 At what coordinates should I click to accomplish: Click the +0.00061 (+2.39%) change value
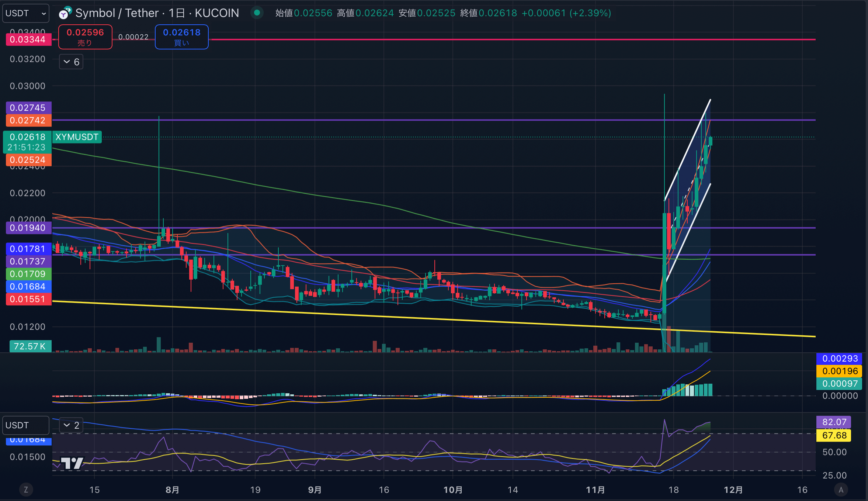(x=566, y=13)
